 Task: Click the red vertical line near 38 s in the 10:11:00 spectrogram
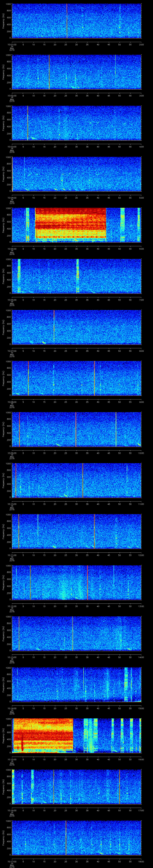(94, 531)
